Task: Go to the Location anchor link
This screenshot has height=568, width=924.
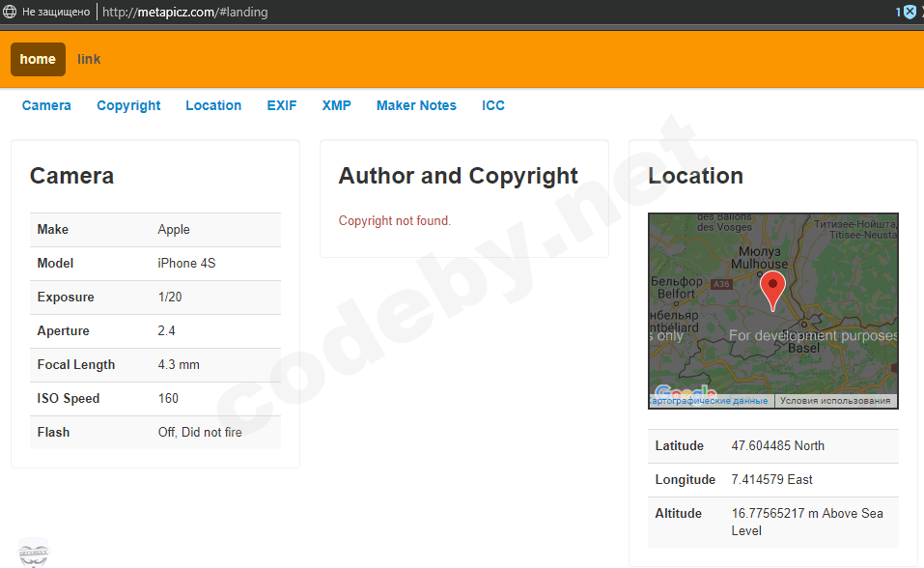Action: (x=213, y=105)
